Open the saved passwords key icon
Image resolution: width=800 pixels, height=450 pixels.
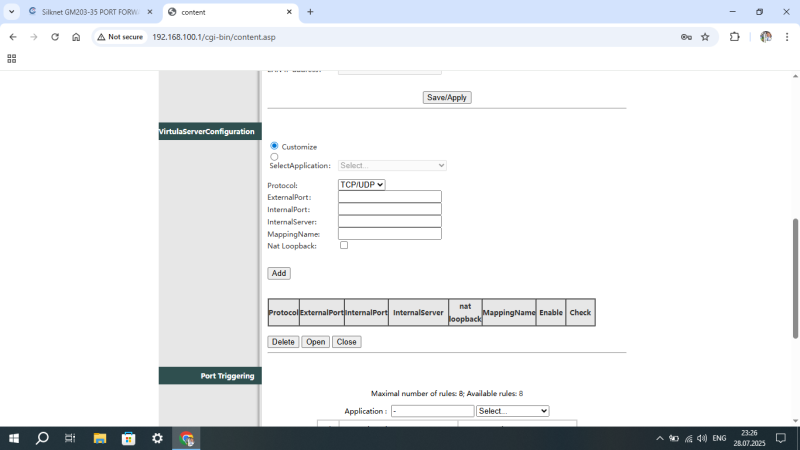point(686,37)
